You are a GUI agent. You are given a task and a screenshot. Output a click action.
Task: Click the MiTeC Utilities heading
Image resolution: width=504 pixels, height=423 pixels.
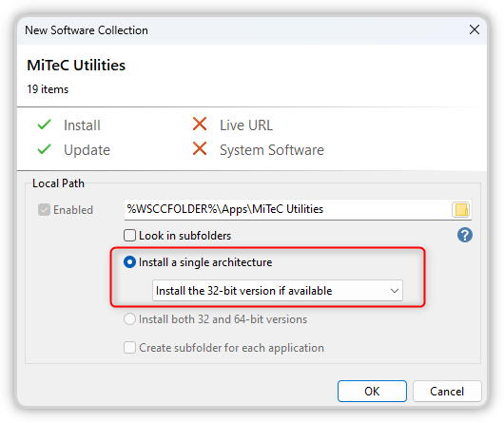pyautogui.click(x=76, y=66)
